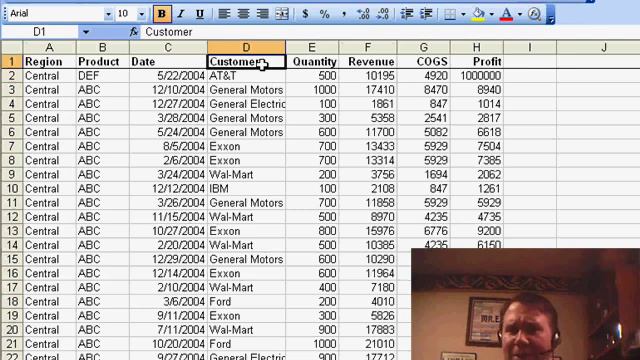The height and width of the screenshot is (360, 640).
Task: Click Merge and Center icon
Action: pos(282,14)
